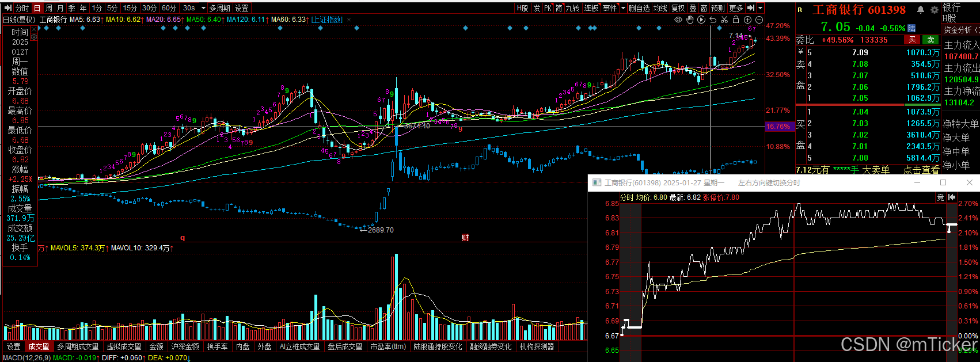
Task: Click the 窗 window toolbar button
Action: click(704, 8)
